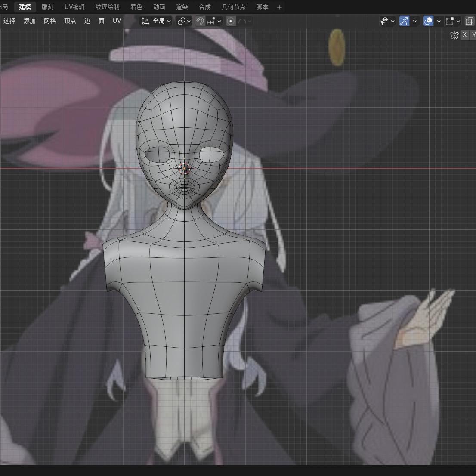Click the 3D cursor on the nose
Viewport: 476px width, 476px height.
184,168
